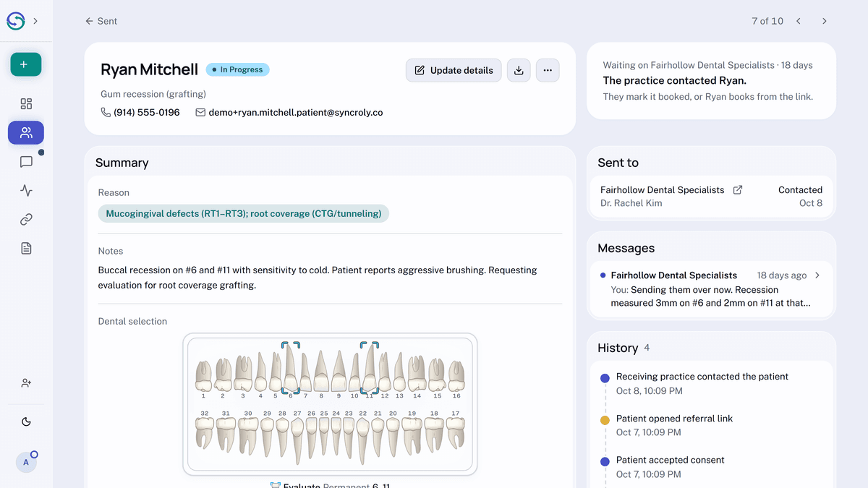The width and height of the screenshot is (868, 488).
Task: Click the message preview text
Action: (x=711, y=296)
